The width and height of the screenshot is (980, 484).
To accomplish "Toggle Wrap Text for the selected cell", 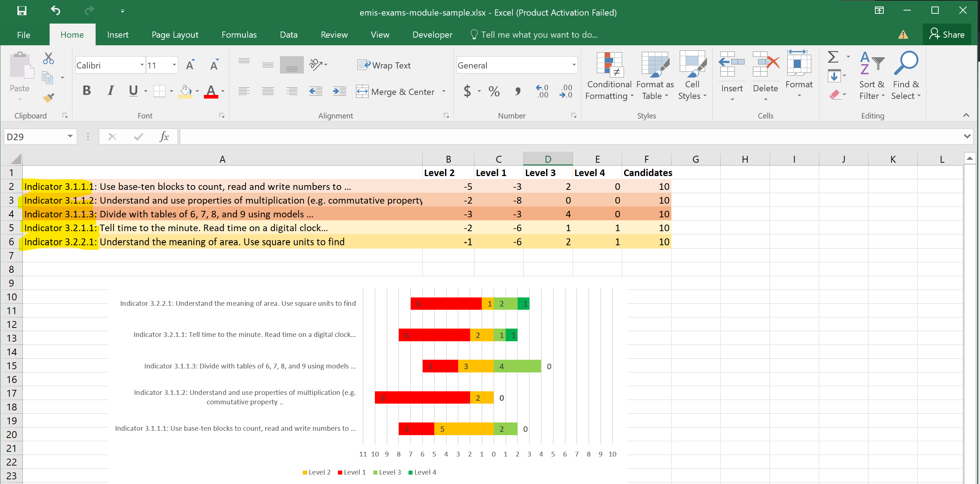I will tap(384, 65).
